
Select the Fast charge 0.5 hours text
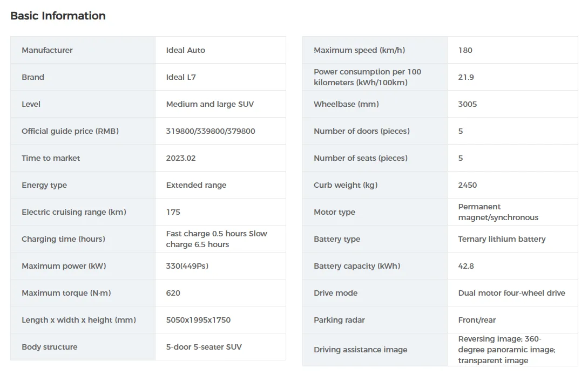[206, 234]
